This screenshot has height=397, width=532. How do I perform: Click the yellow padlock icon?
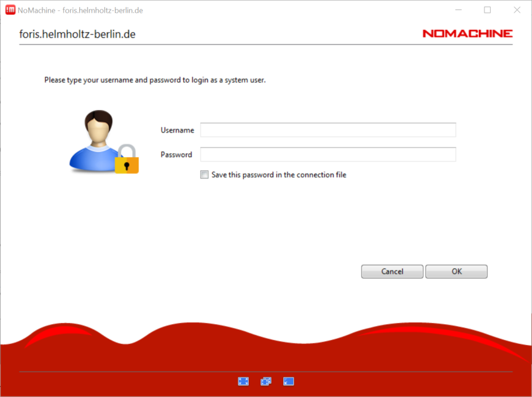pos(127,160)
